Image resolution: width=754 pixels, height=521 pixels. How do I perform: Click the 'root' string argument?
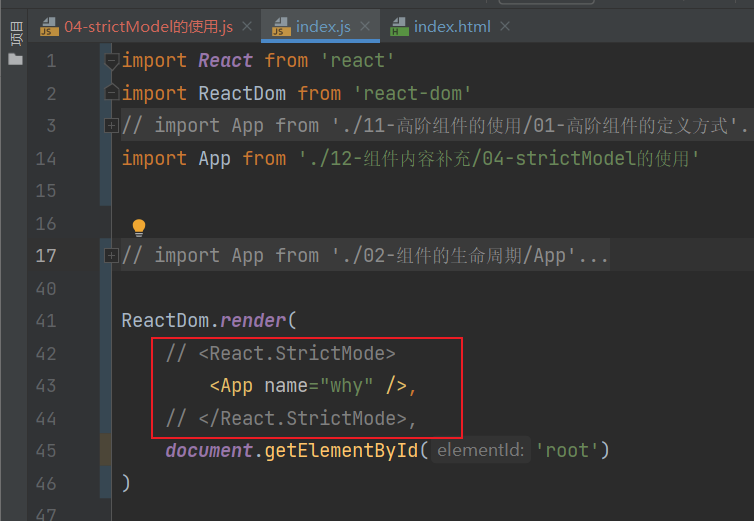[566, 450]
